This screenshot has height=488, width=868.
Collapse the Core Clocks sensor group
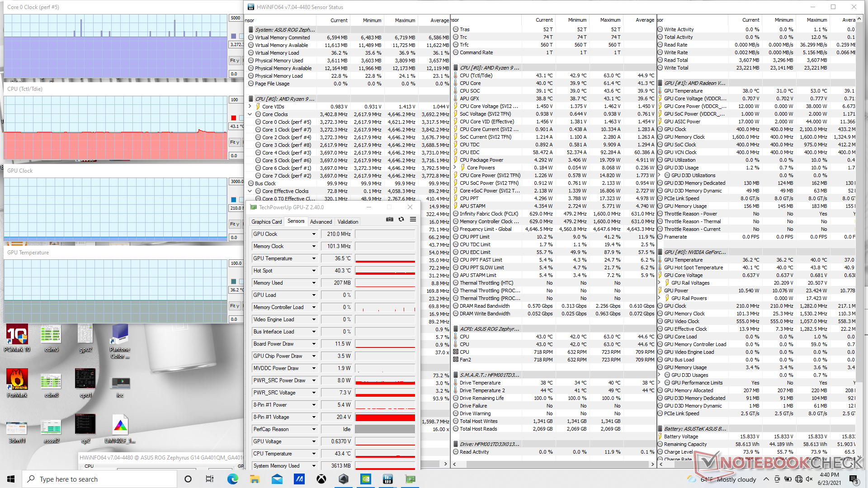coord(250,114)
